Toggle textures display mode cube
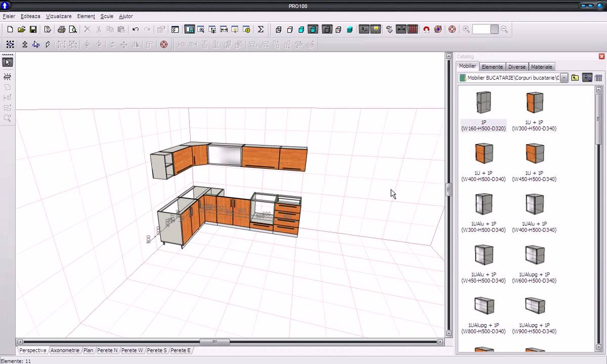This screenshot has width=607, height=364. [313, 29]
